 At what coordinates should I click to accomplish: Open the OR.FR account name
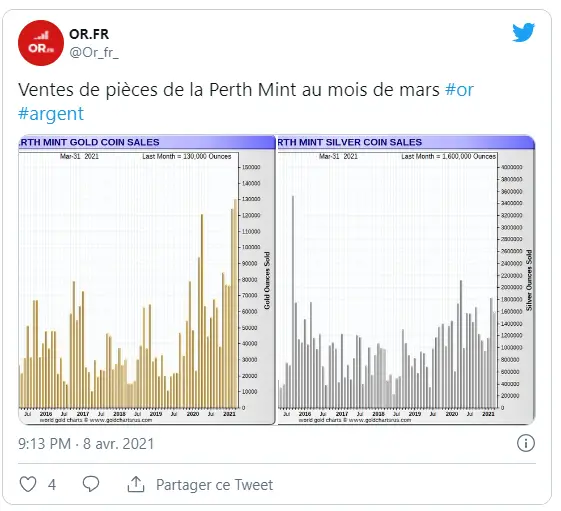coord(89,34)
